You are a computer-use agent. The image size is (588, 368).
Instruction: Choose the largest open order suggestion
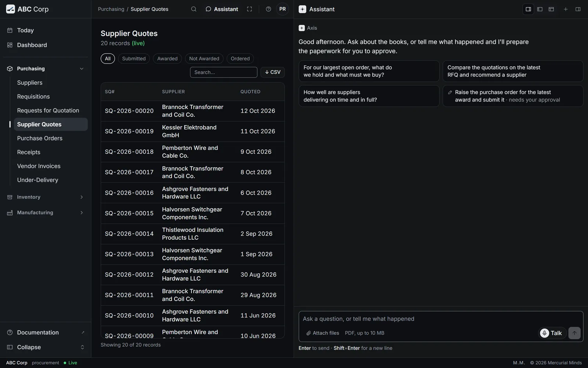(369, 71)
